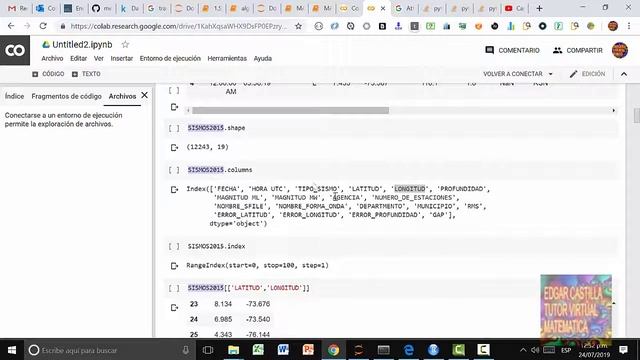Open File Explorer from the taskbar
This screenshot has width=640, height=360.
[x=233, y=350]
